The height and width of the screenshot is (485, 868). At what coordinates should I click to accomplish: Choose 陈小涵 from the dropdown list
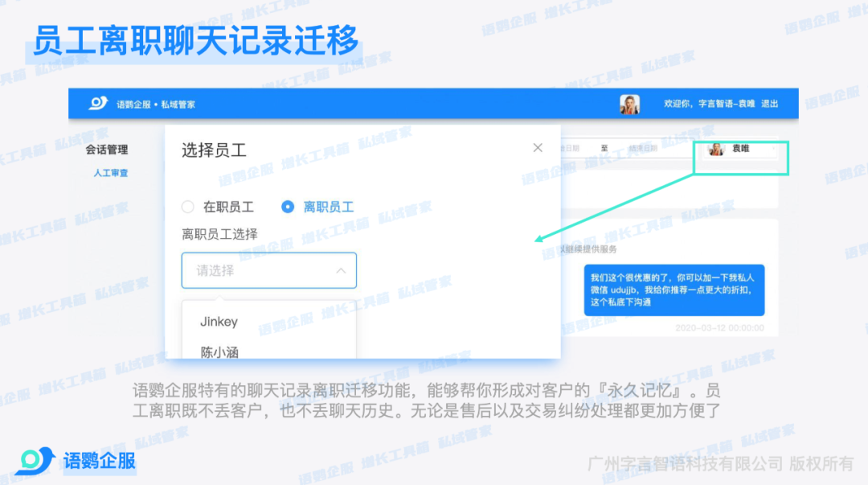[219, 351]
